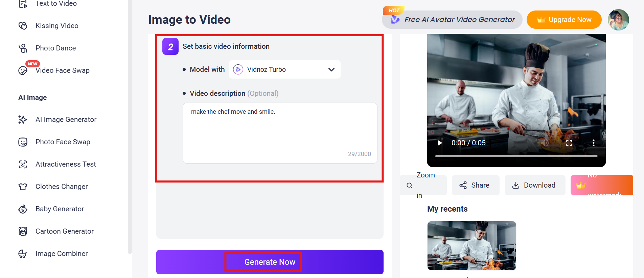This screenshot has height=278, width=644.
Task: Click the Photo Dance figure icon
Action: tap(23, 48)
